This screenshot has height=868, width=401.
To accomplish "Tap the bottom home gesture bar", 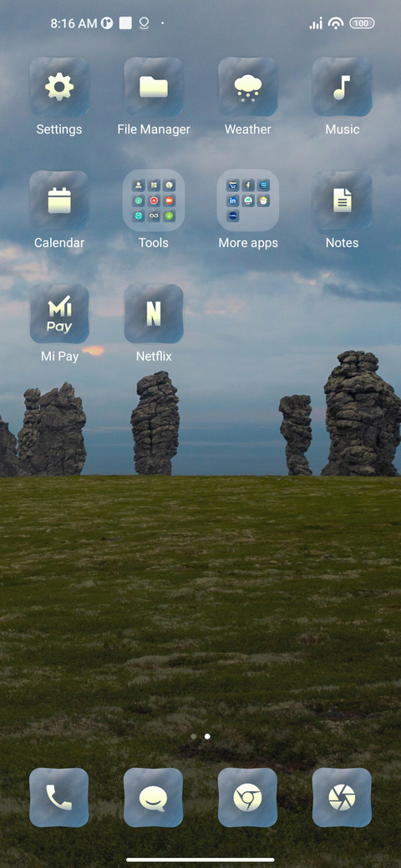I will tap(200, 860).
